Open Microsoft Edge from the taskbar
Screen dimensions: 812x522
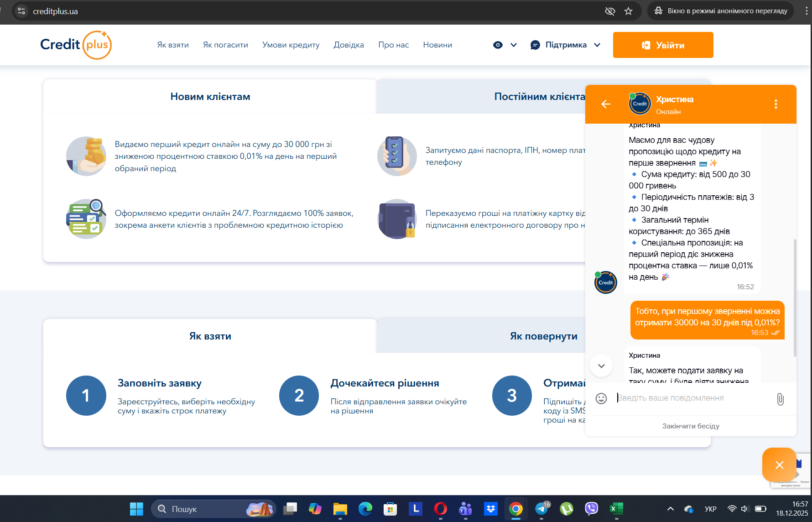point(365,509)
